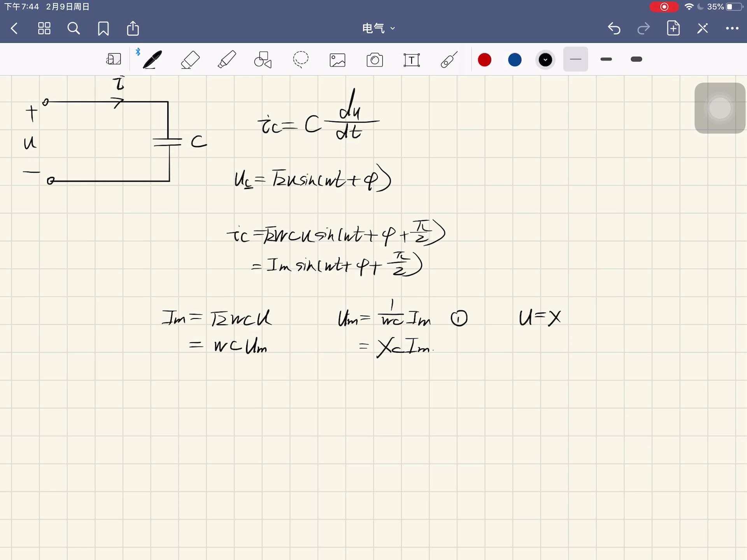Select the Pen tool
747x560 pixels.
[152, 59]
